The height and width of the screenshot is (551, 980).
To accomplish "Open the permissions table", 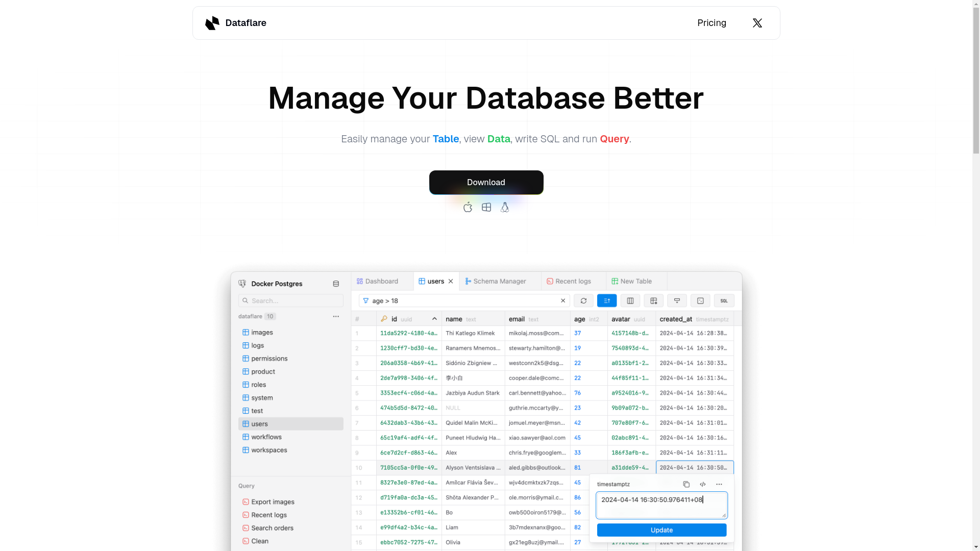I will (x=290, y=359).
